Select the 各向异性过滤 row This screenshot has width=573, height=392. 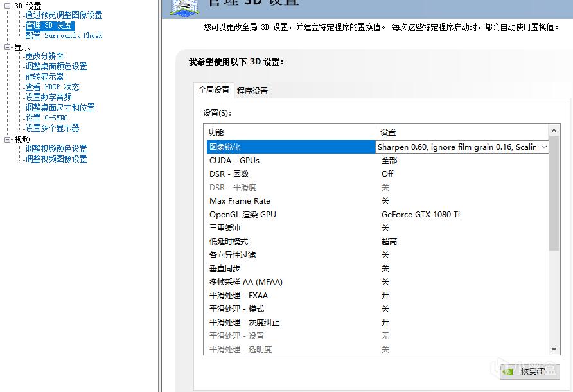[x=378, y=255]
